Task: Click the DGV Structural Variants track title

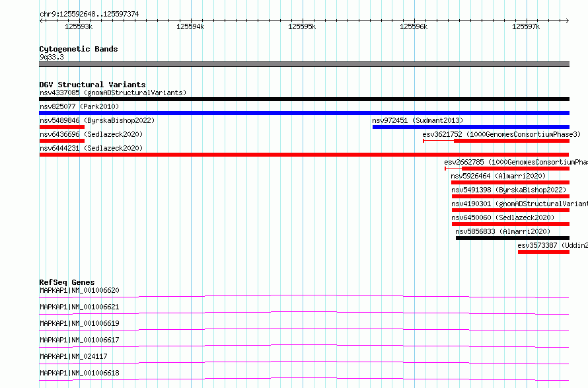Action: (92, 85)
